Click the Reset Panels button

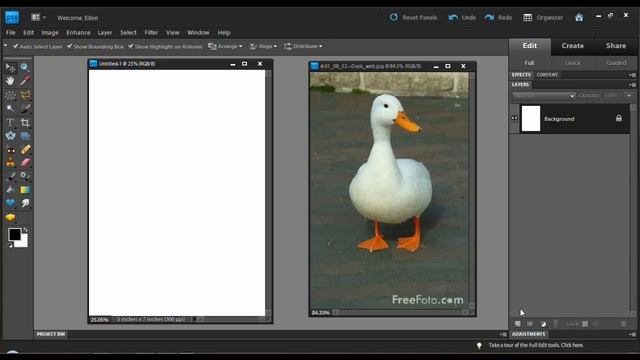coord(413,18)
